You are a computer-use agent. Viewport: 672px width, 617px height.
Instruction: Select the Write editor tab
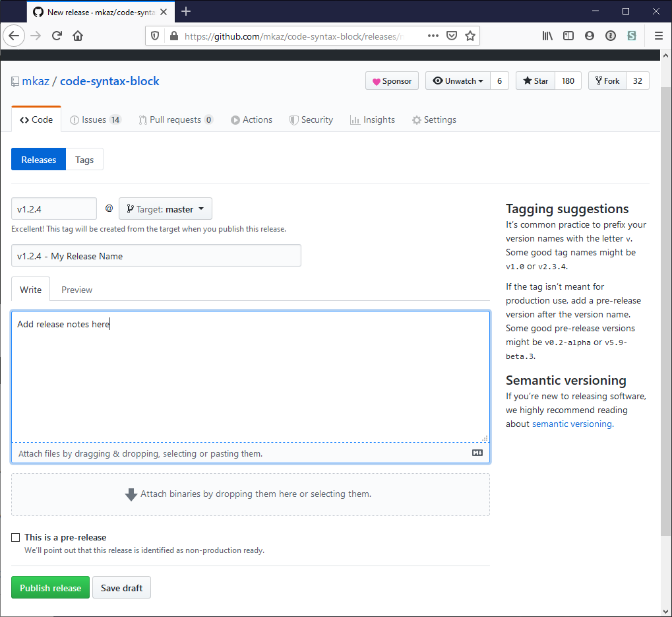point(30,290)
